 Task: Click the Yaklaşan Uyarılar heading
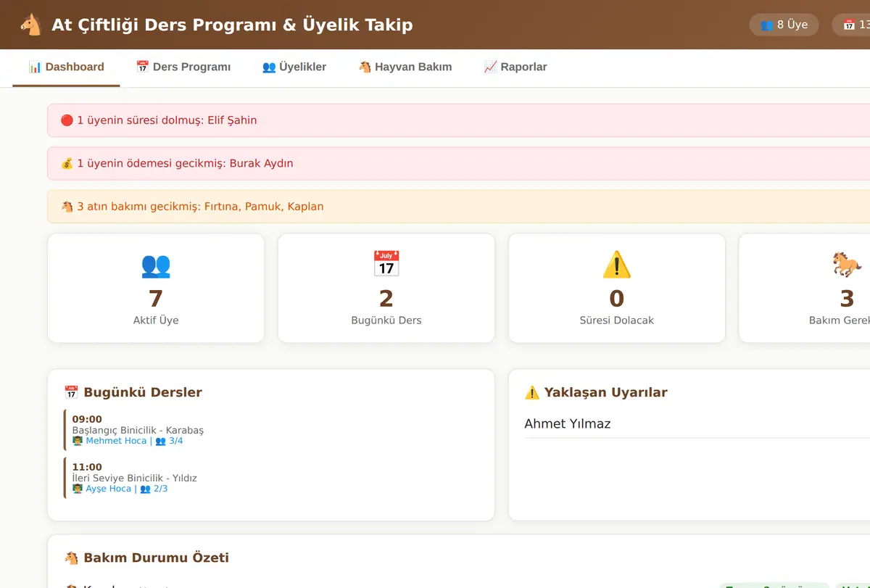click(596, 392)
